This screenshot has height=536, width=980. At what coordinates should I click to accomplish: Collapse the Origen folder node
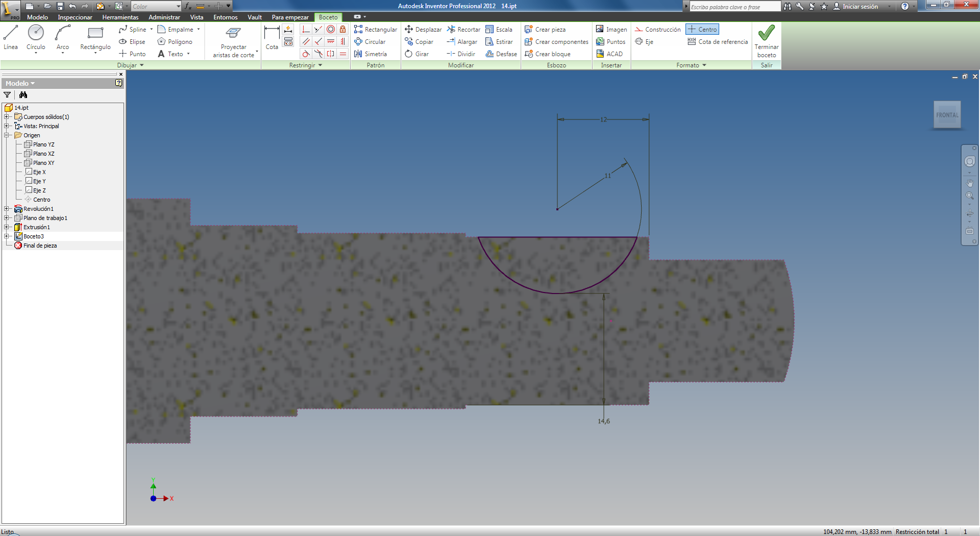coord(7,135)
